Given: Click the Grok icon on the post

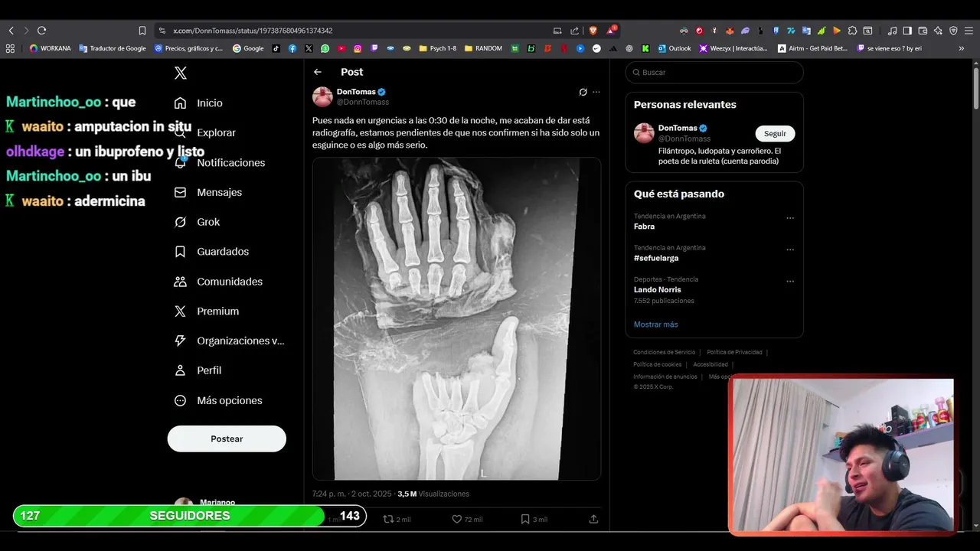Looking at the screenshot, I should pyautogui.click(x=583, y=92).
